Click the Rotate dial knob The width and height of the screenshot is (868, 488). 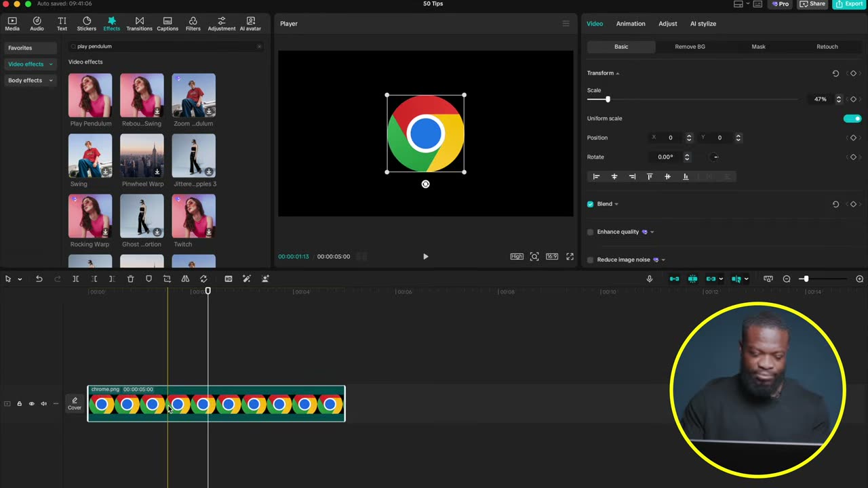715,157
